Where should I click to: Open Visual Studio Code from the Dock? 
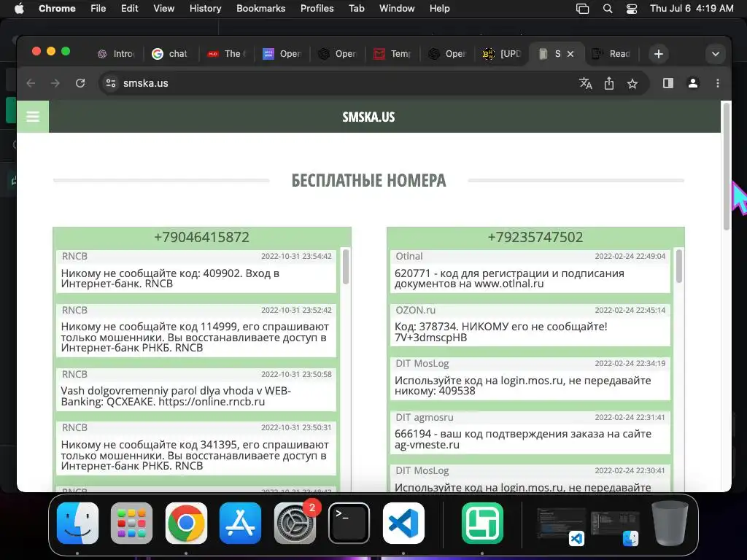[x=403, y=523]
